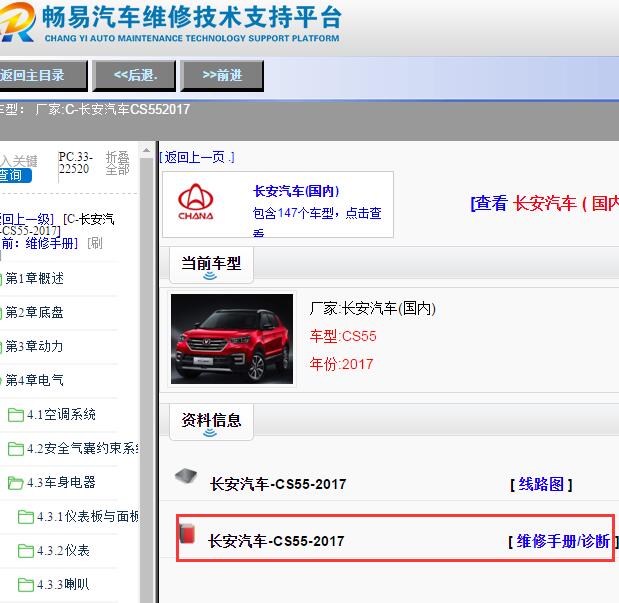Open 长安汽车(国内) brand link

[296, 191]
